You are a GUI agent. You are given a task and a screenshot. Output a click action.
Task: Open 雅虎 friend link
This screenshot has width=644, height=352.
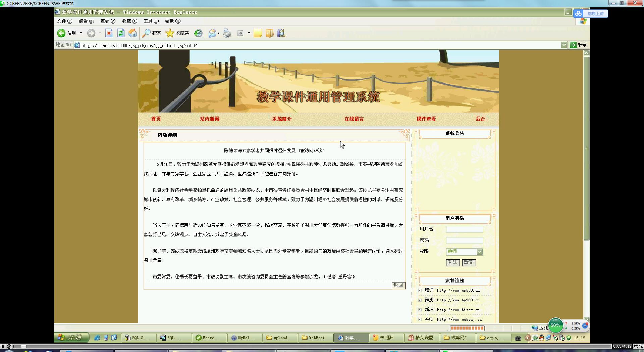452,300
